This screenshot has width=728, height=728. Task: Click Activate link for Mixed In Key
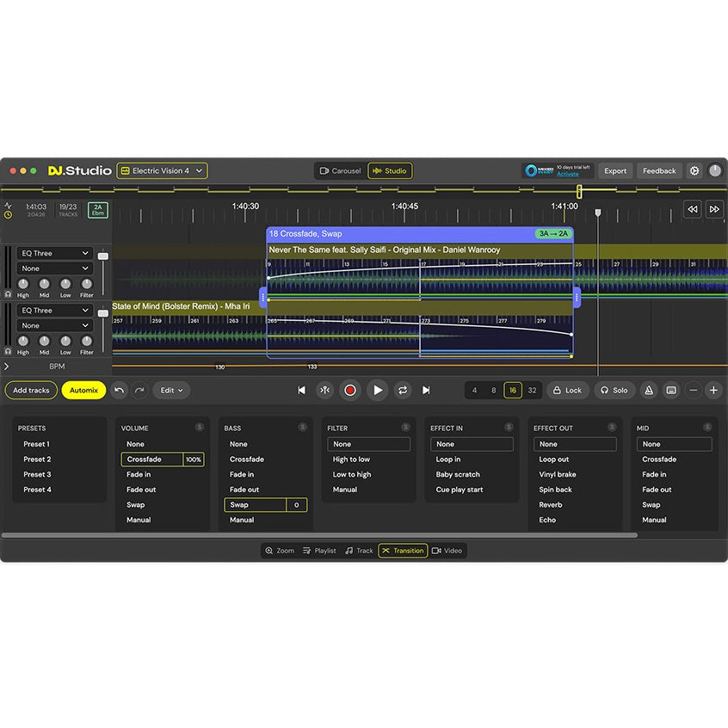[567, 174]
